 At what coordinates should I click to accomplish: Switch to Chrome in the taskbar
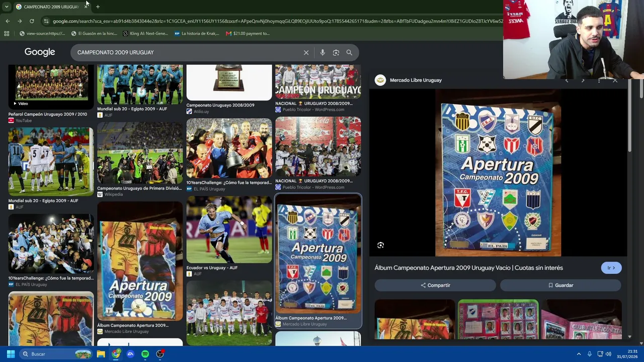tap(116, 354)
